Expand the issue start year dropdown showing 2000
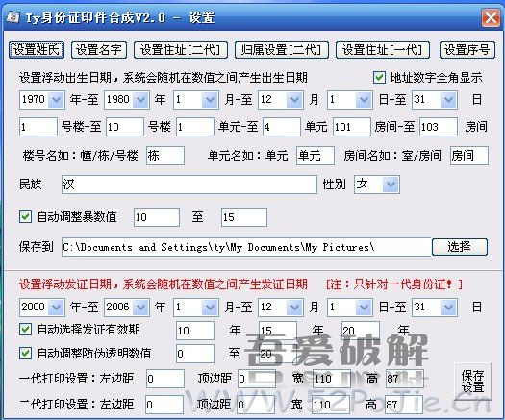The width and height of the screenshot is (505, 420). coord(56,308)
